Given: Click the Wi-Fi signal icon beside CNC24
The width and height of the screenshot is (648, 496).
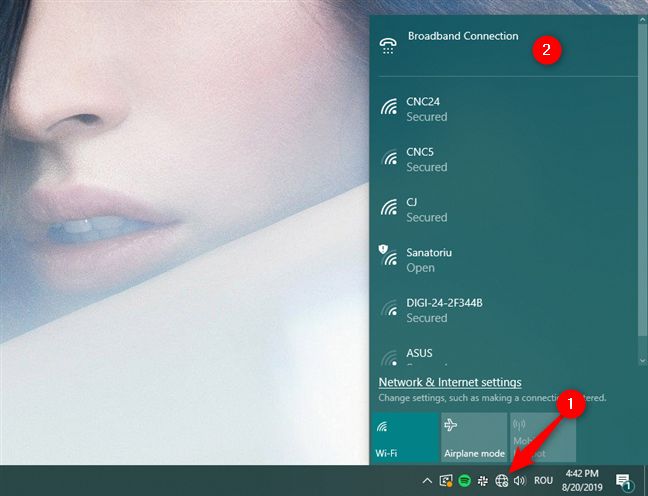Looking at the screenshot, I should coord(389,107).
